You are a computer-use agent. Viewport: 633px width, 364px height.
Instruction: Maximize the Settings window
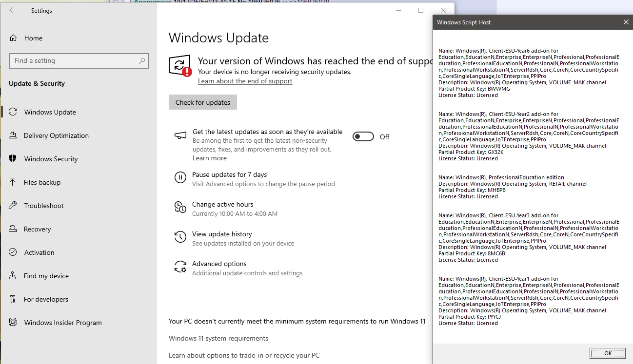click(421, 10)
